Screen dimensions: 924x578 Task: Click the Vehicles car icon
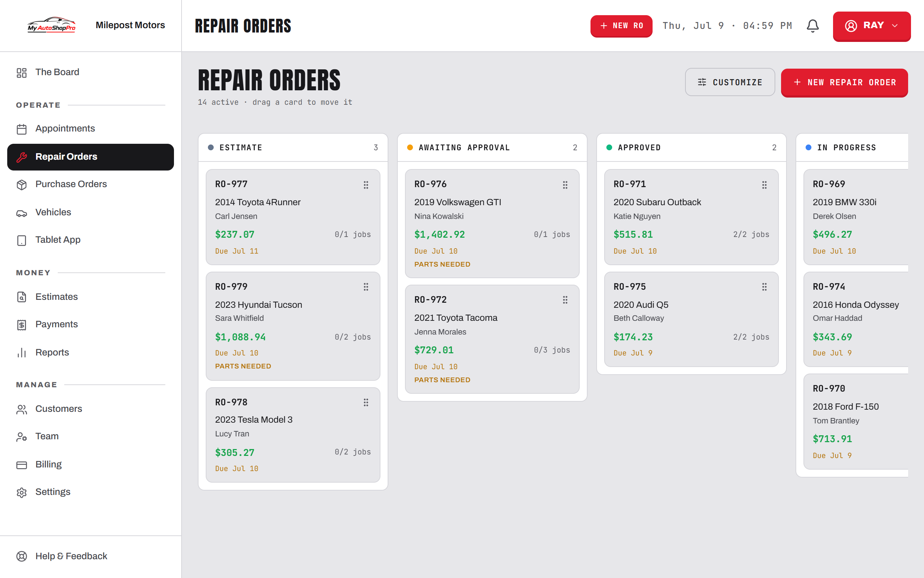22,213
